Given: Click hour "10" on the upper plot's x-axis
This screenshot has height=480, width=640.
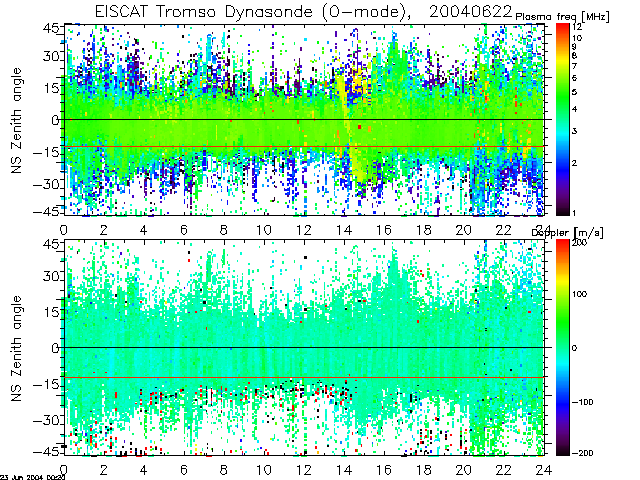Looking at the screenshot, I should [264, 230].
